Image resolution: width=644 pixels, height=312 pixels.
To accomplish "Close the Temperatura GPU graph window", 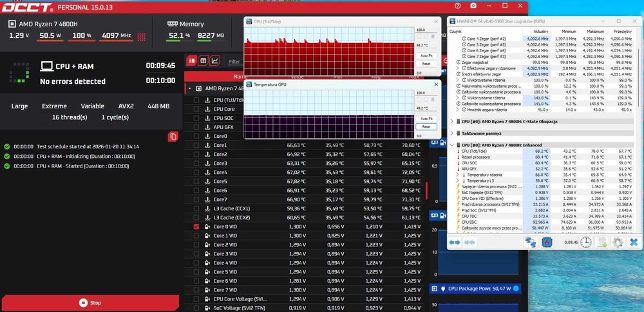I will click(435, 84).
